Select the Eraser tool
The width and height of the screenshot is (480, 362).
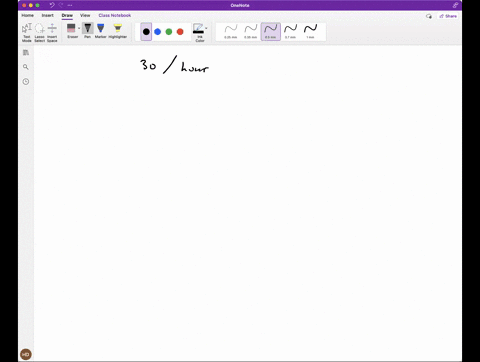tap(71, 31)
